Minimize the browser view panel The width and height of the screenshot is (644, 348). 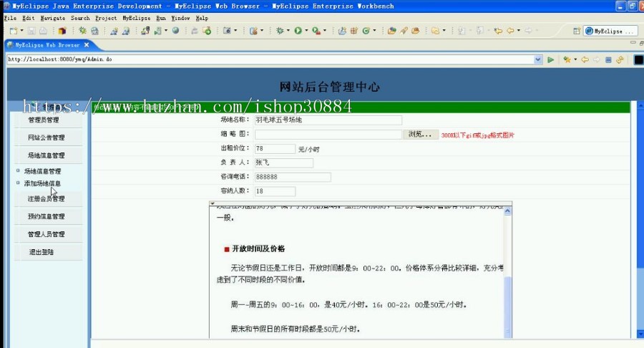coord(633,42)
